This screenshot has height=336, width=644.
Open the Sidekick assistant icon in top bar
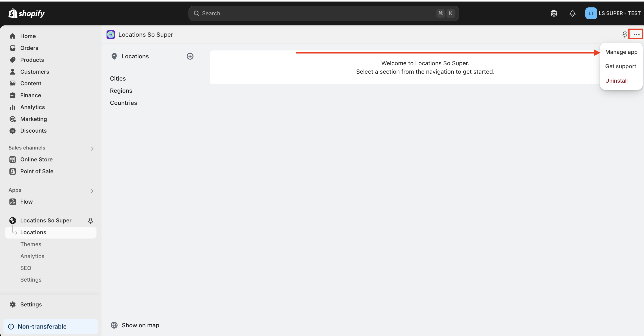554,13
